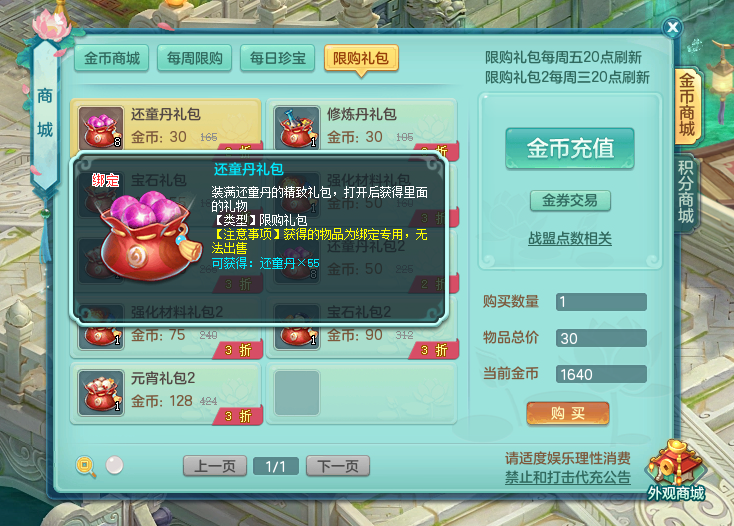Close the shop window
The height and width of the screenshot is (526, 734).
(673, 28)
